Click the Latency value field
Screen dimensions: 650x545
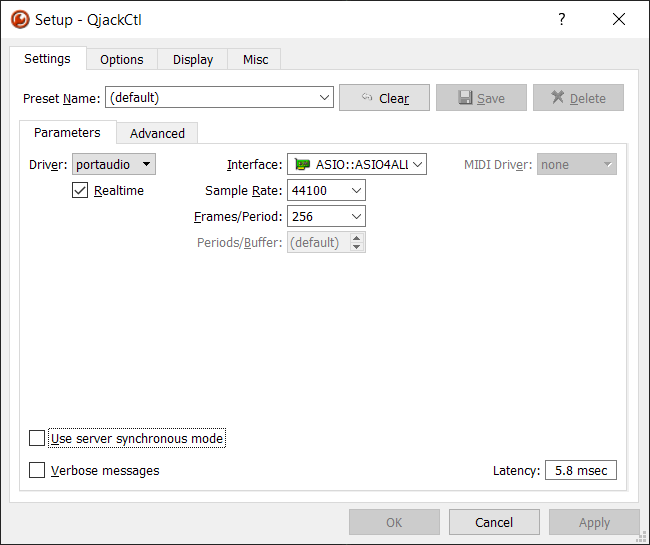pos(581,470)
